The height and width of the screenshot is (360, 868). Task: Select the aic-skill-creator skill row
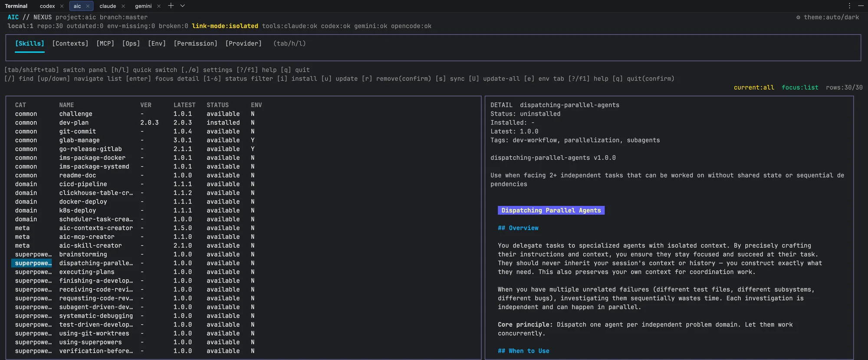pos(135,245)
